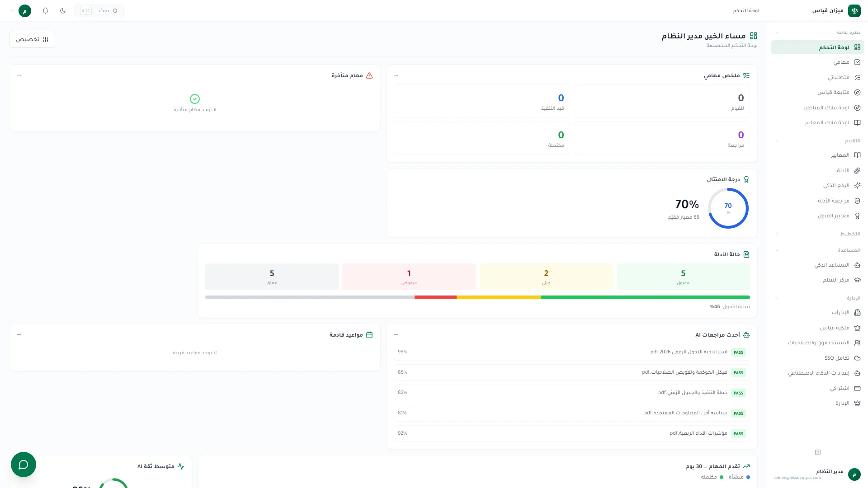868x488 pixels.
Task: Collapse the التقييم section chevron
Action: [x=777, y=141]
